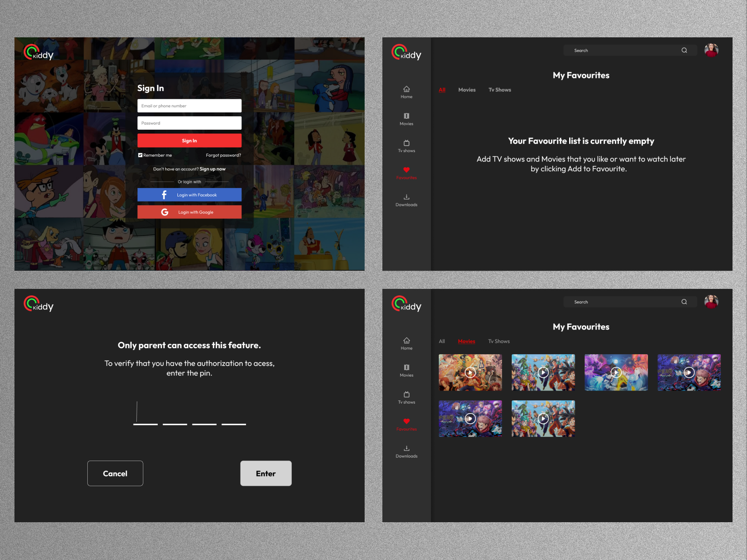Click the Google icon on the login button
This screenshot has width=747, height=560.
[164, 211]
